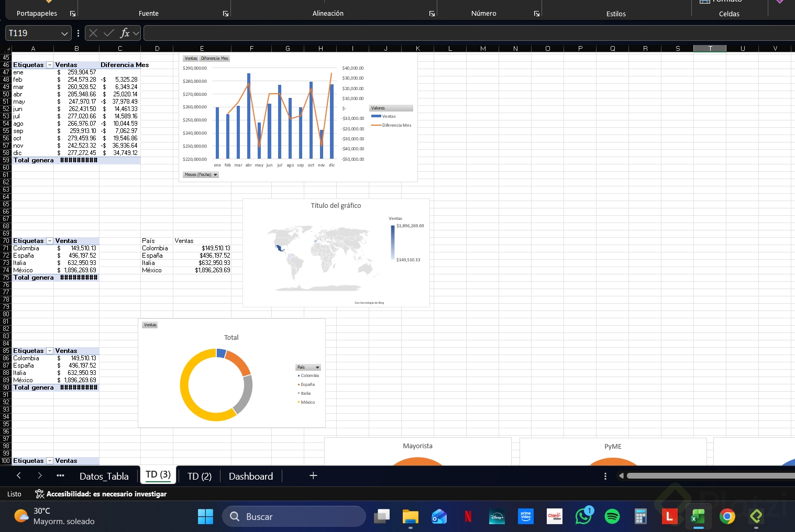Open the Portapapeles dialog launcher

click(73, 14)
